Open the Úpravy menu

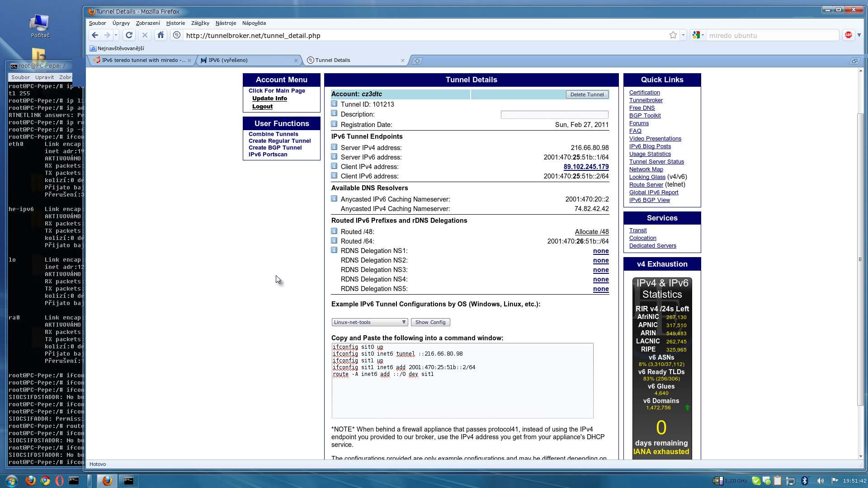pyautogui.click(x=121, y=23)
